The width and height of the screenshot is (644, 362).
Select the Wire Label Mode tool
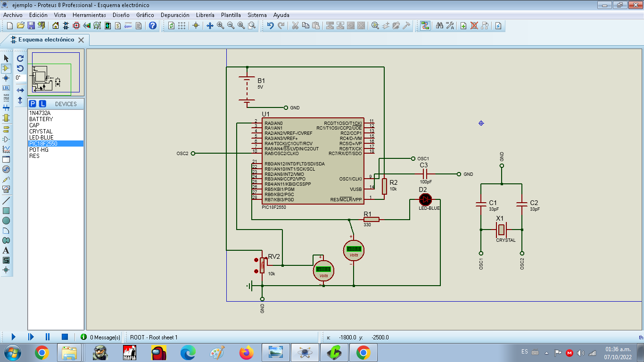[6, 88]
